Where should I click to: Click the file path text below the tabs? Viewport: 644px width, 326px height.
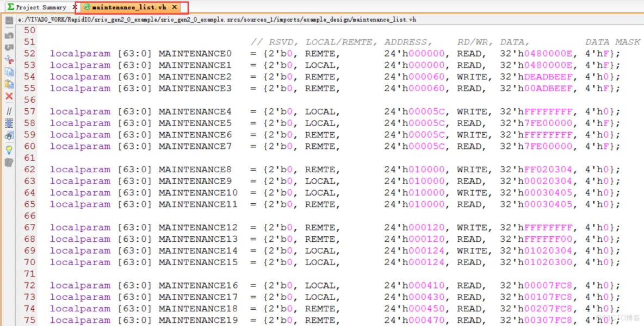(217, 19)
